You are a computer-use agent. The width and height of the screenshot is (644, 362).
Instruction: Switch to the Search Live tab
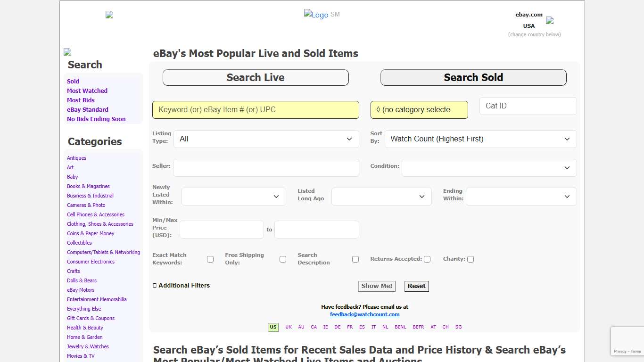255,77
